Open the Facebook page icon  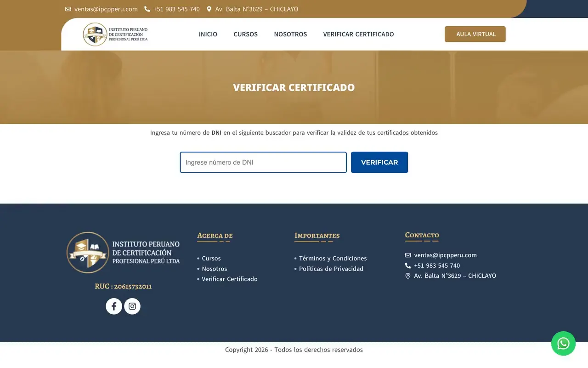(x=114, y=306)
